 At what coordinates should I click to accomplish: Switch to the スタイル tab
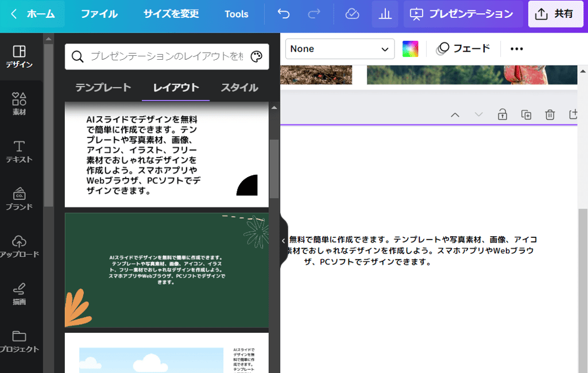click(x=239, y=88)
